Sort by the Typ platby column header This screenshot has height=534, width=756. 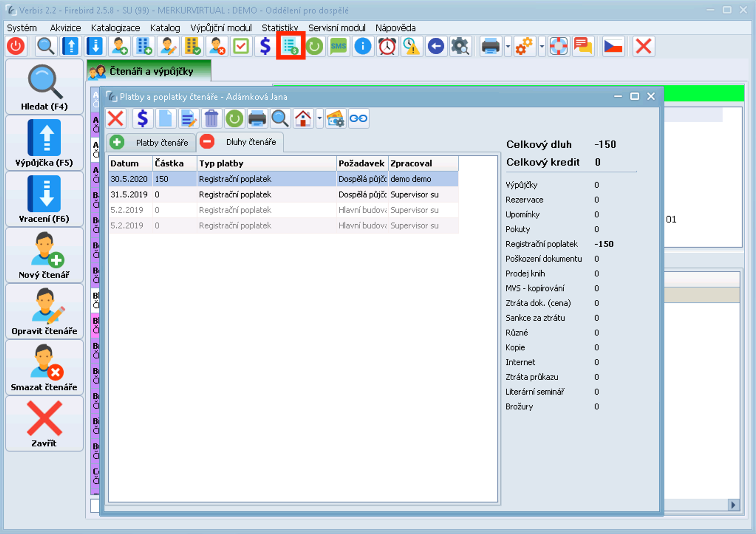pos(267,163)
